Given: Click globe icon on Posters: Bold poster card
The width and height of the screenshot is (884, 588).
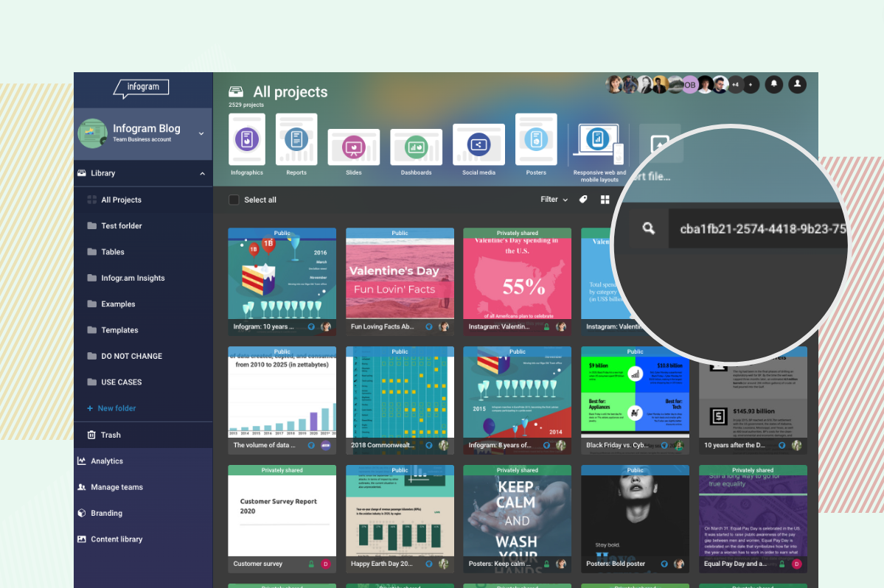Looking at the screenshot, I should click(x=664, y=564).
